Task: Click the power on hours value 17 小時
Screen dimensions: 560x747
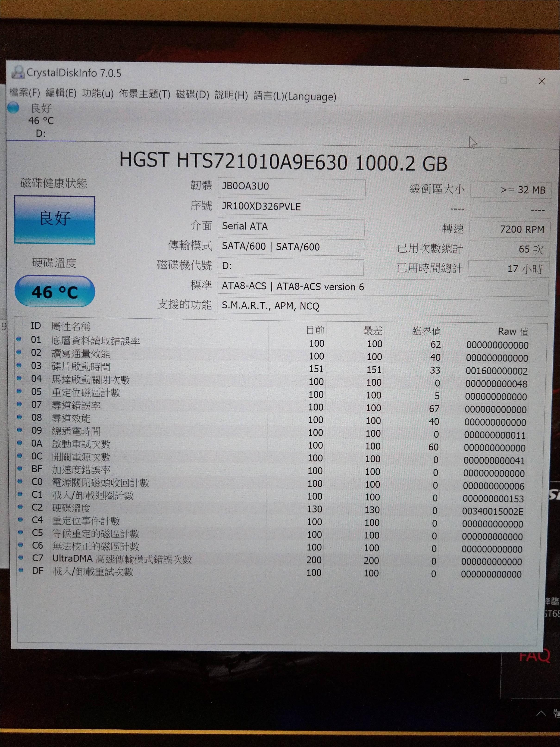Action: (508, 269)
